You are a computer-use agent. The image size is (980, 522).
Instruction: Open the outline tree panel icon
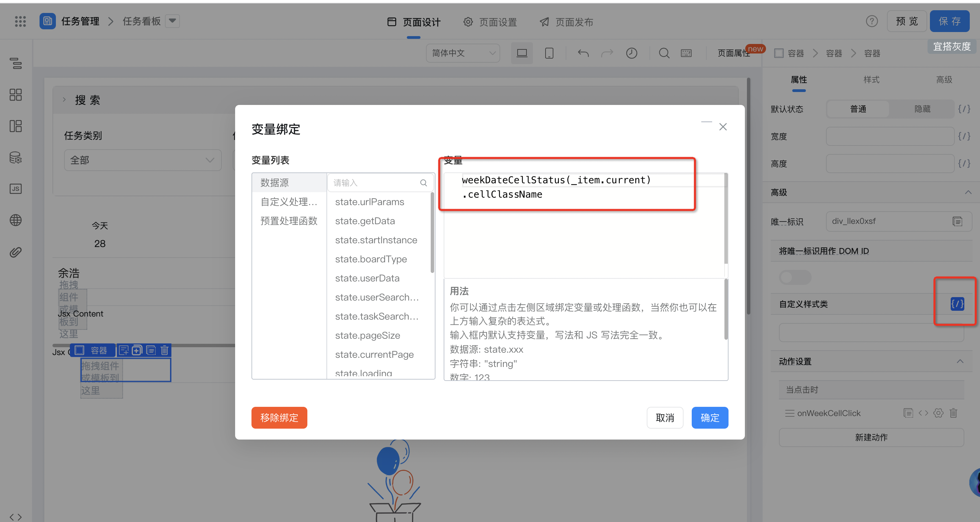(x=16, y=63)
